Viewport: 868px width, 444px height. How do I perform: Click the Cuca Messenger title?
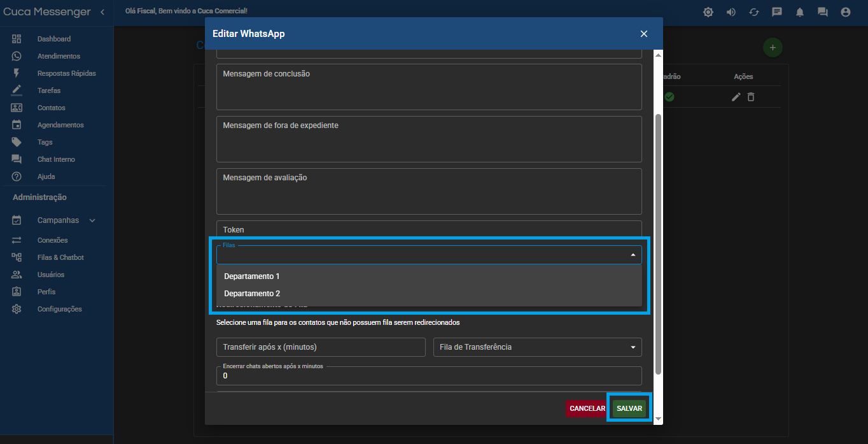point(47,12)
